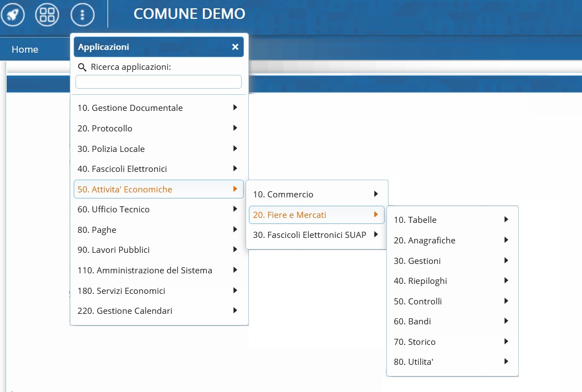
Task: Select 30. Fascicoli Elettronici SUAP
Action: click(309, 235)
